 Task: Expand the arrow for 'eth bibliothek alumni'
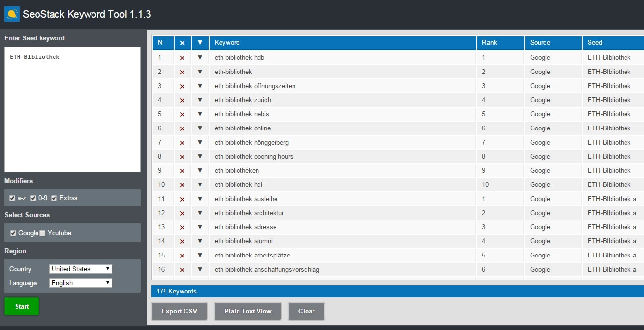(x=200, y=241)
